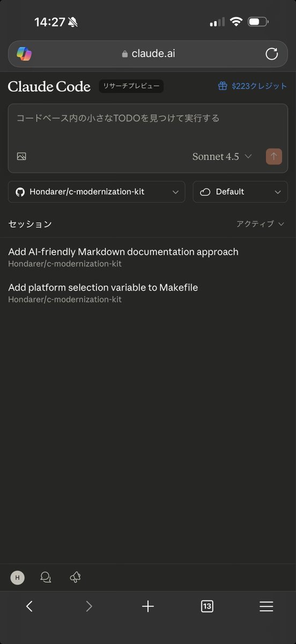The width and height of the screenshot is (296, 644).
Task: Tap the megaphone feedback icon
Action: tap(76, 577)
